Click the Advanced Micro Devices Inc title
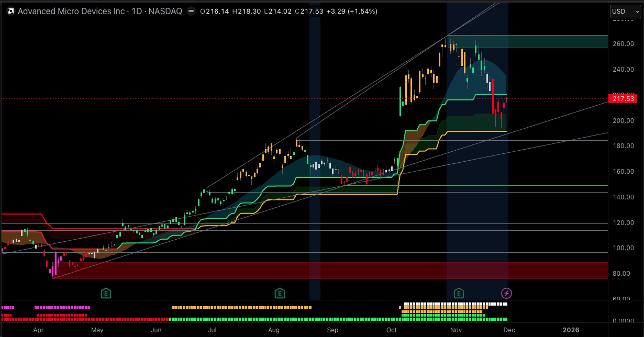The width and height of the screenshot is (644, 337). click(x=70, y=11)
